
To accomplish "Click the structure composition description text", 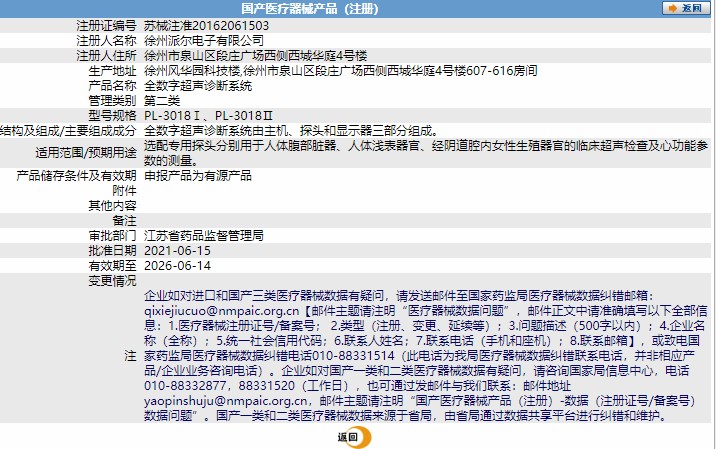I will coord(291,131).
